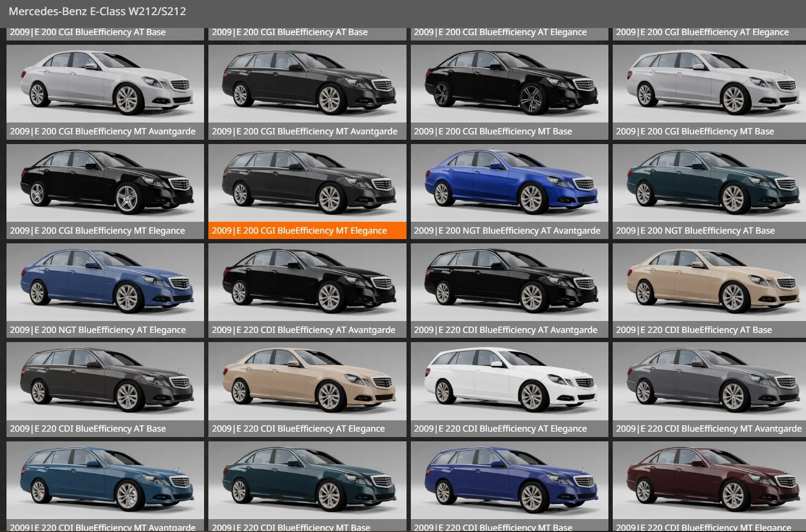This screenshot has width=806, height=532.
Task: Select the white E 200 CGI MT Avantgarde sedan
Action: [x=105, y=92]
